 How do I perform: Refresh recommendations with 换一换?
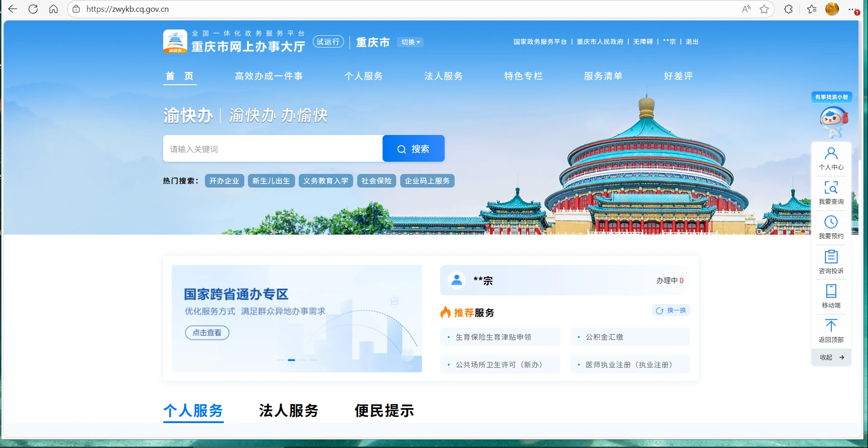[x=671, y=310]
